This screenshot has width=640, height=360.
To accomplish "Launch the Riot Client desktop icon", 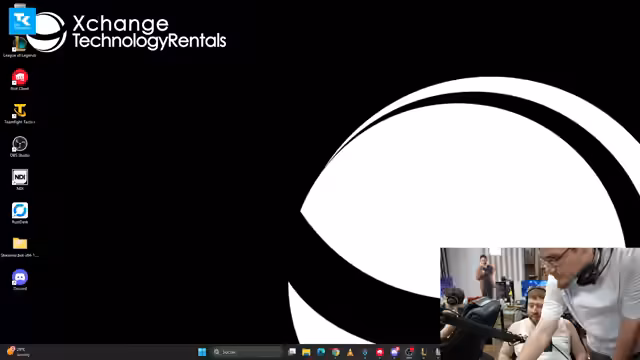I will coord(20,80).
